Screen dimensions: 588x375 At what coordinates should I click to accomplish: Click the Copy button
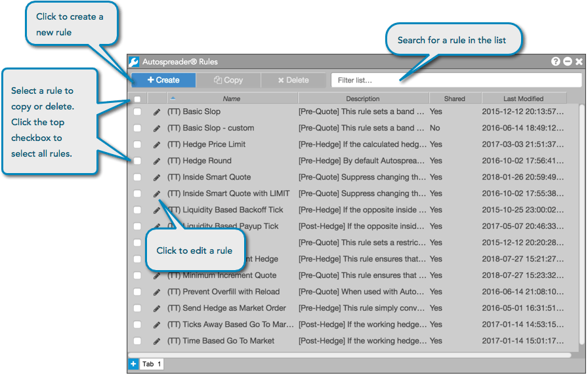228,80
